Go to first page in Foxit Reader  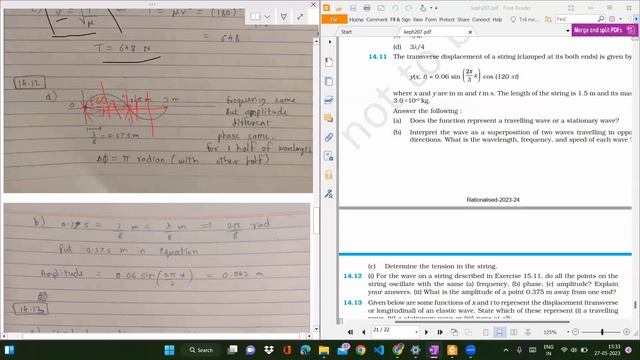pos(350,332)
